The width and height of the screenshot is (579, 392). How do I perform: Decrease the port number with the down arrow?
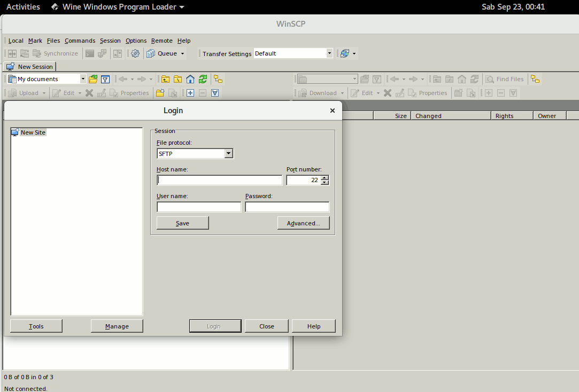click(325, 183)
